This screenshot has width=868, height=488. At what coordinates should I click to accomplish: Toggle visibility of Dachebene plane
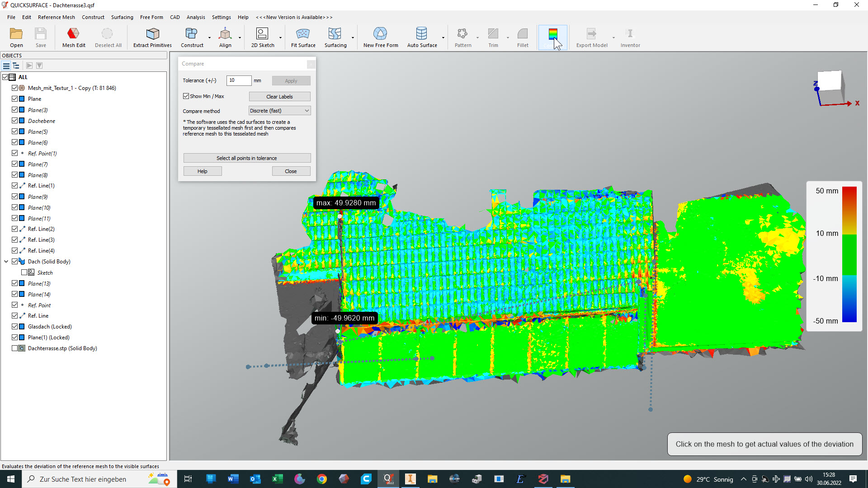pos(15,121)
